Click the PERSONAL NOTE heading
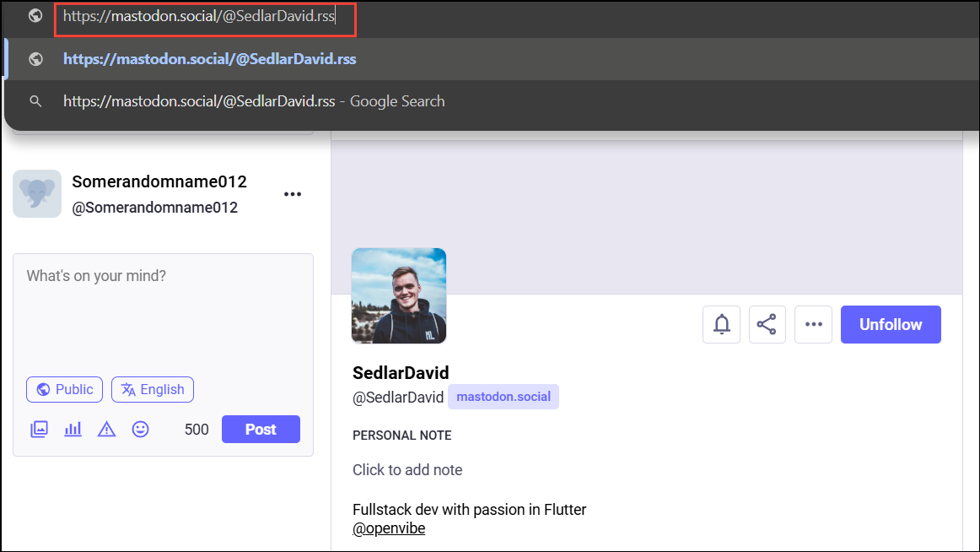This screenshot has height=552, width=980. (x=402, y=436)
